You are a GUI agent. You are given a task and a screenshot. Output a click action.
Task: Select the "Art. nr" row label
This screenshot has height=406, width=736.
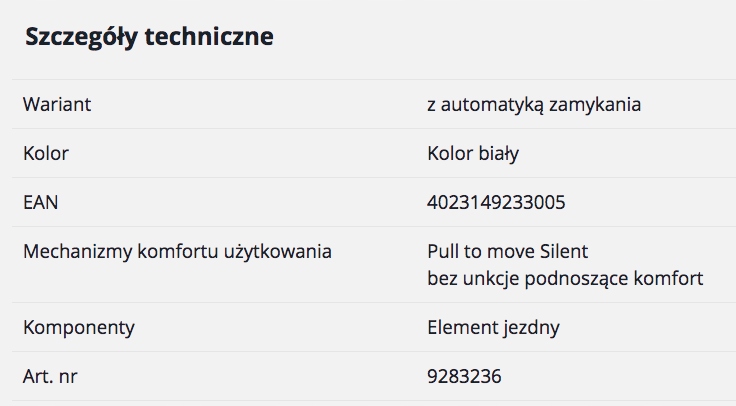click(x=51, y=376)
